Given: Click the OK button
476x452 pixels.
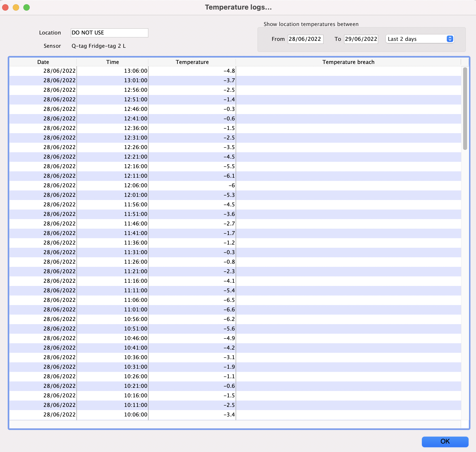Looking at the screenshot, I should pyautogui.click(x=445, y=441).
